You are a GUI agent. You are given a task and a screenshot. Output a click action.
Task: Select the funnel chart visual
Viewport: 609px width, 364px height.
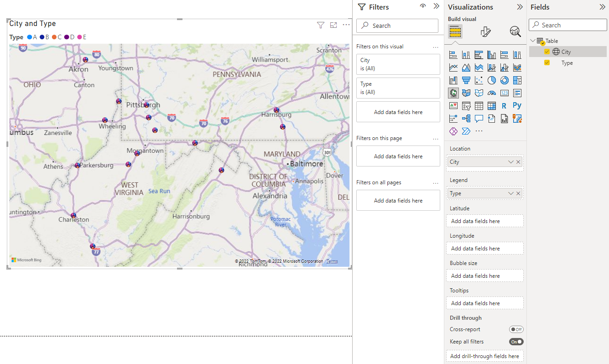pyautogui.click(x=466, y=81)
